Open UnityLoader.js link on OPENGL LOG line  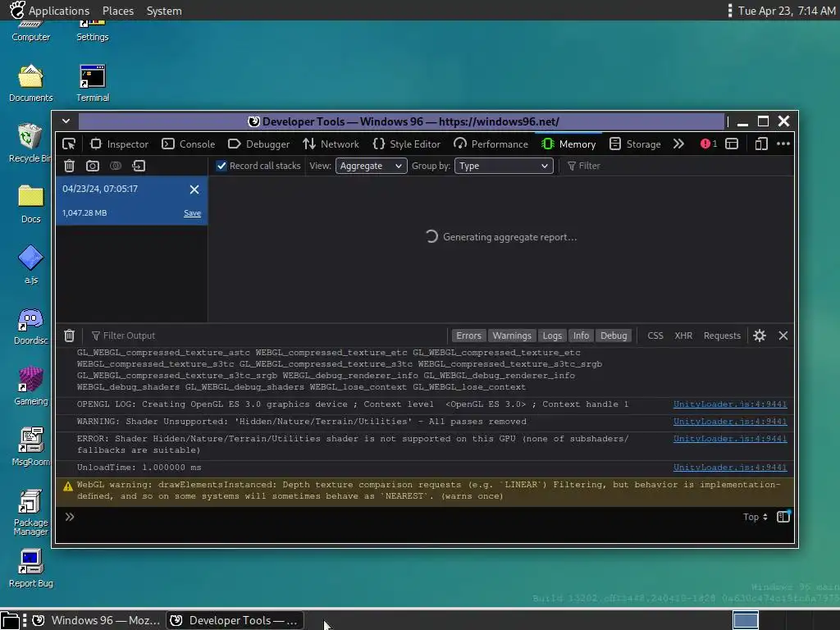730,404
